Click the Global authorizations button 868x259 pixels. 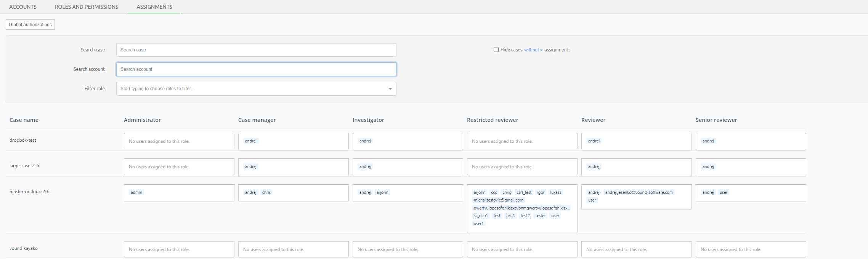pyautogui.click(x=30, y=25)
